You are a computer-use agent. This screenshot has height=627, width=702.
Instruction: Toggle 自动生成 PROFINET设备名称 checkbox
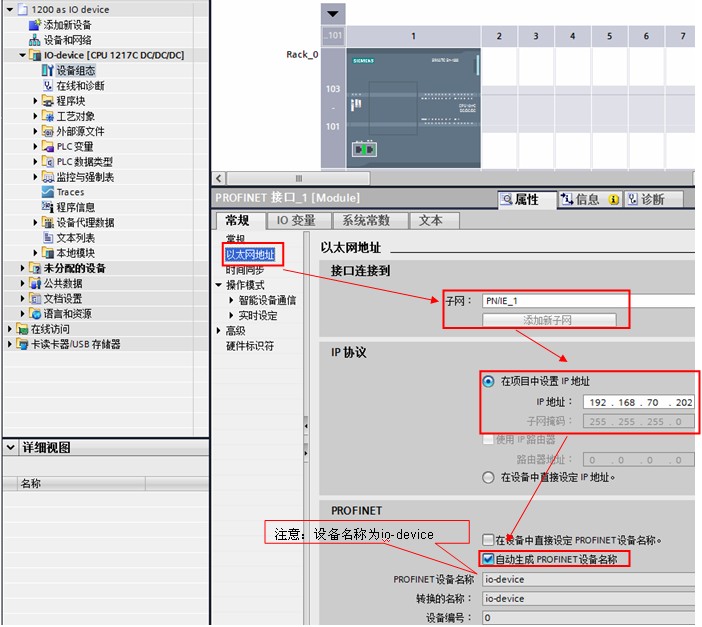tap(488, 559)
